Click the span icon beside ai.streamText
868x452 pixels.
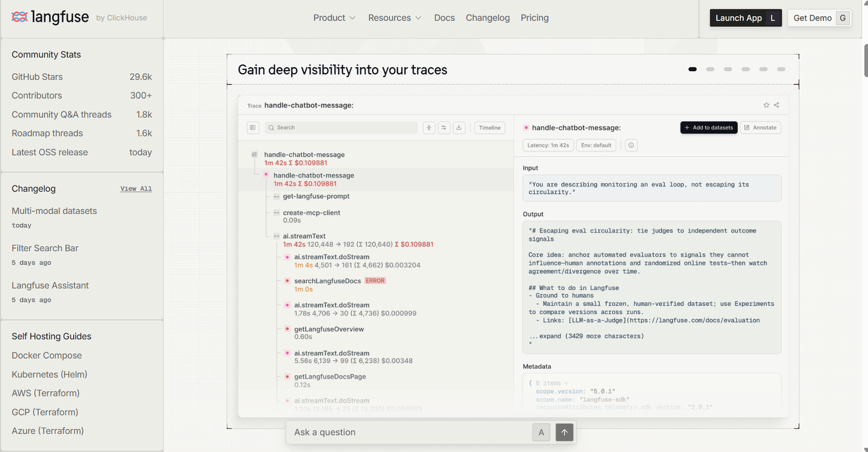coord(277,236)
